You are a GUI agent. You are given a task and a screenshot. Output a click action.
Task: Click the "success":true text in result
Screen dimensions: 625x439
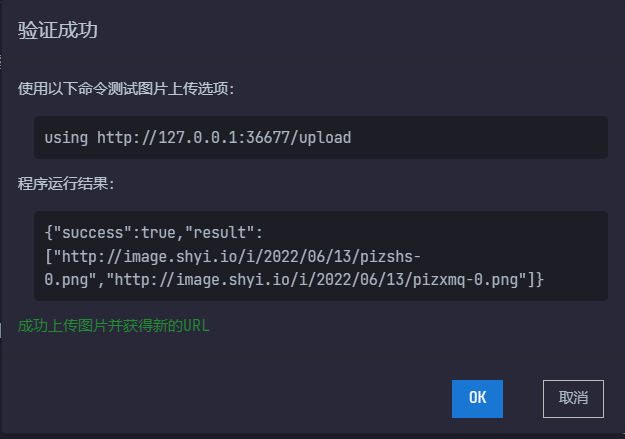pyautogui.click(x=114, y=232)
